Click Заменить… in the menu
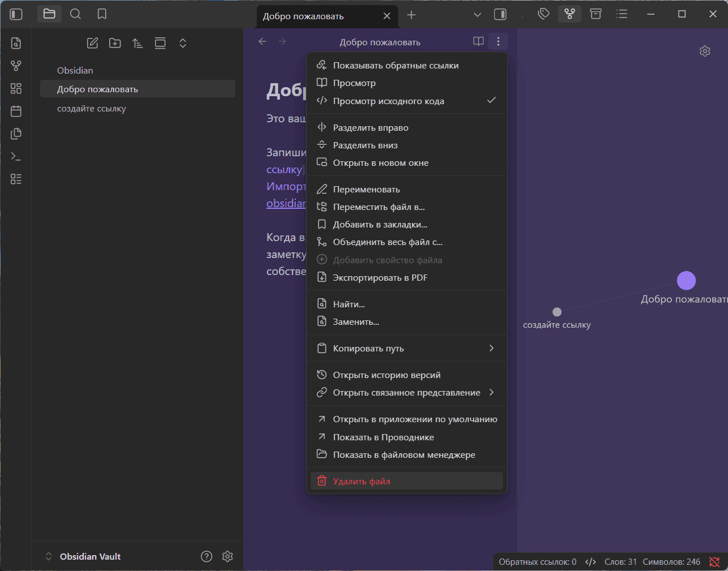 (x=407, y=321)
